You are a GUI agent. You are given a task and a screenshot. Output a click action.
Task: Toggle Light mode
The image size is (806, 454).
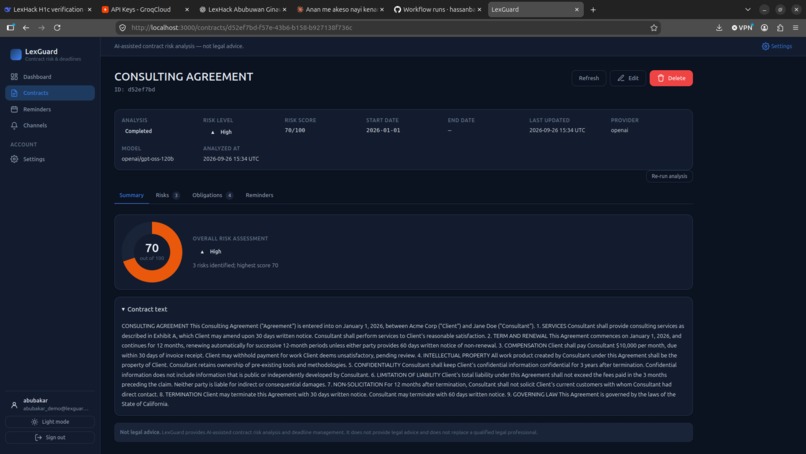[50, 422]
